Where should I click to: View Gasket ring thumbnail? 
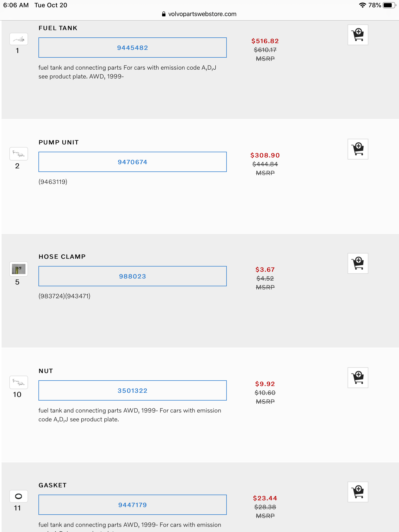tap(19, 496)
